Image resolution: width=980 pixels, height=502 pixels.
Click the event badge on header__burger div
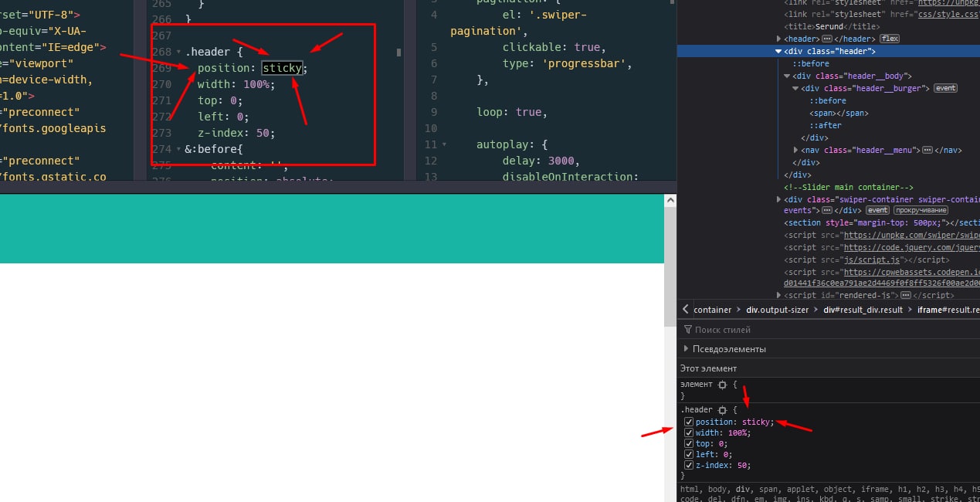[946, 88]
